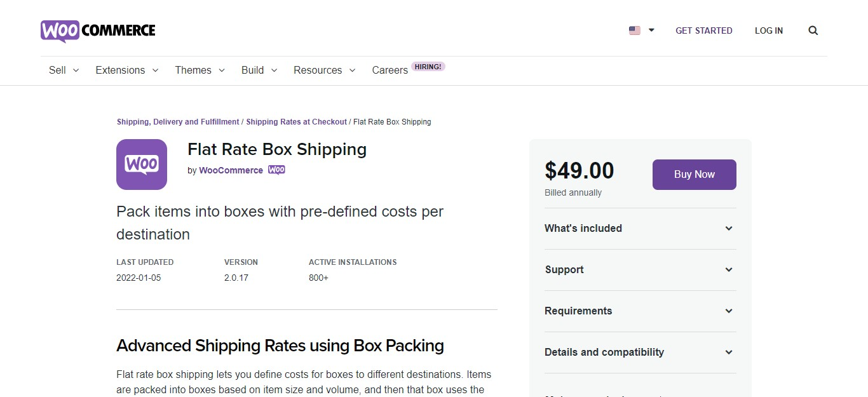
Task: Click the Advanced Shipping Rates using Box Packing heading
Action: (x=280, y=346)
